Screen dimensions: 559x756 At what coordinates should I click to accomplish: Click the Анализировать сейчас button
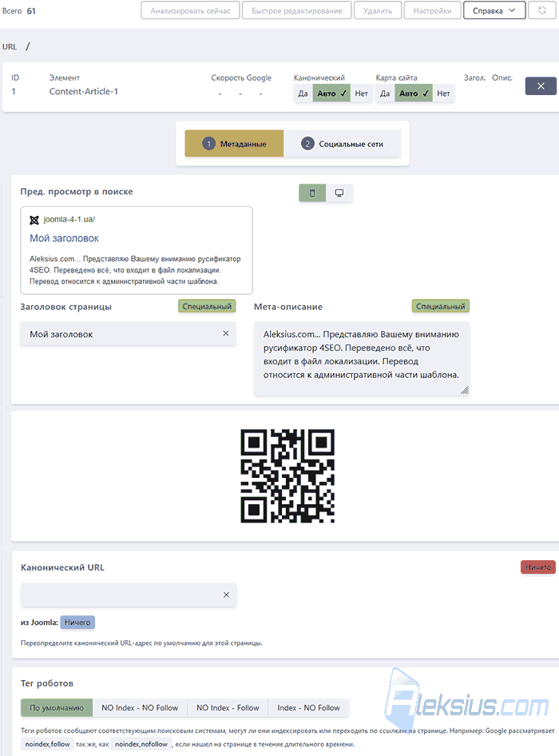point(190,10)
